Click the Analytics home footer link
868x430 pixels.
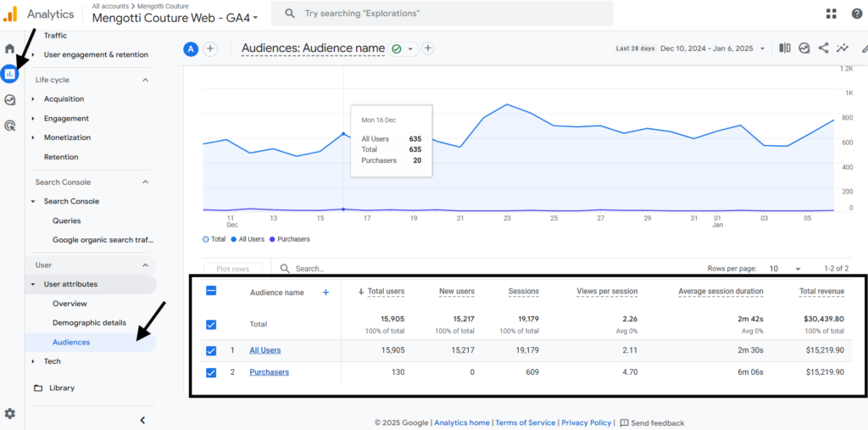[x=462, y=423]
